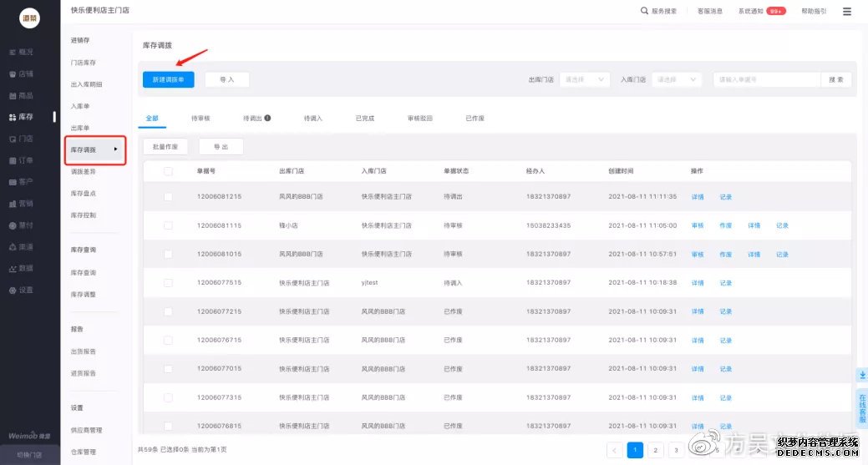This screenshot has width=868, height=465.
Task: Click the order number search input field
Action: (x=767, y=79)
